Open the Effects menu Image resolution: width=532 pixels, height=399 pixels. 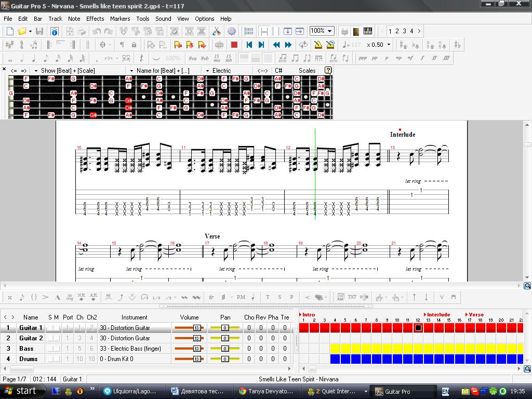95,19
